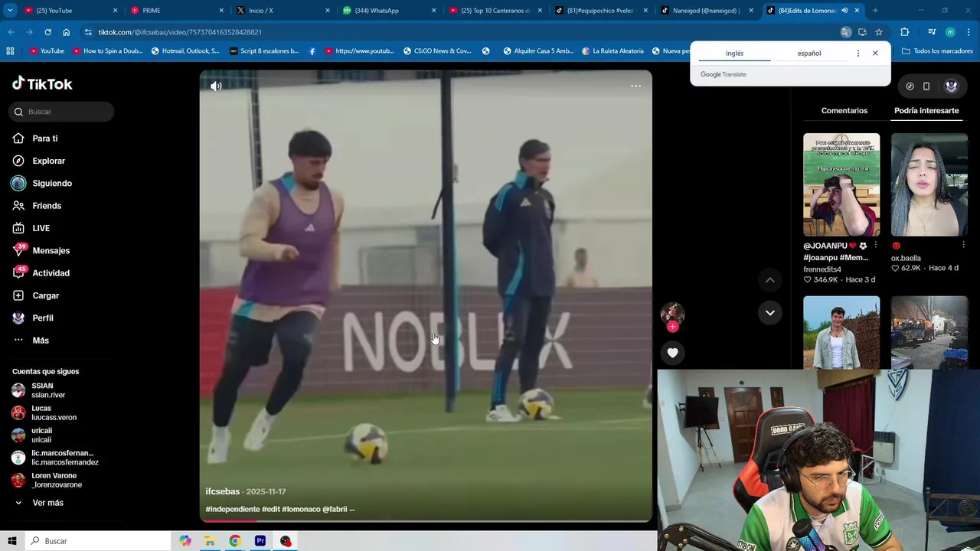
Task: Bookmark this page with star icon
Action: click(879, 32)
